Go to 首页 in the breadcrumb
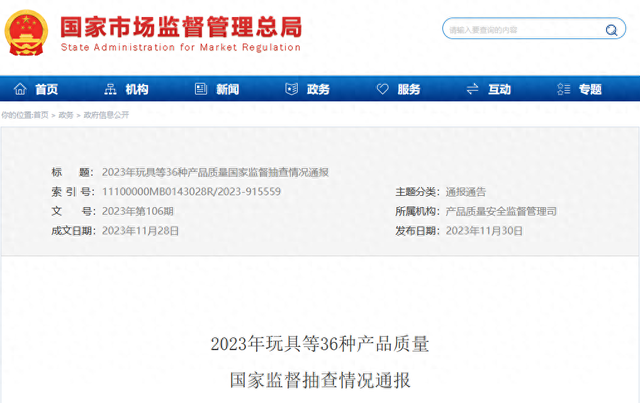The width and height of the screenshot is (640, 403). click(40, 115)
